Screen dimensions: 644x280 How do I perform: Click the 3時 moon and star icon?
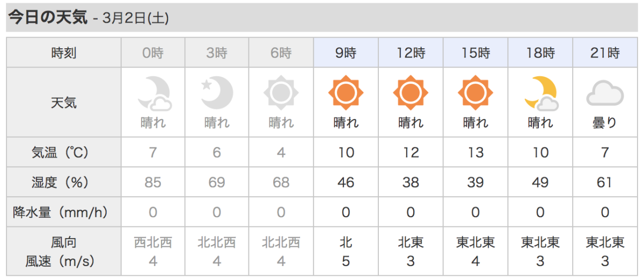(x=217, y=93)
